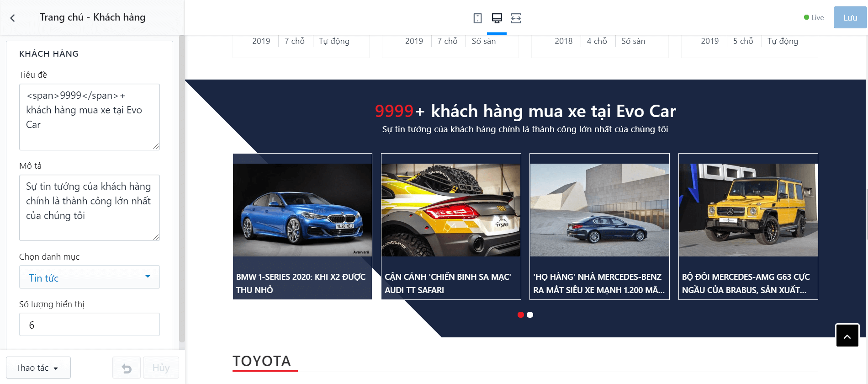Open article 'Họ hàng nhà Mercedes-Benz ra mắt siêu xe'
The height and width of the screenshot is (384, 868).
coord(599,283)
